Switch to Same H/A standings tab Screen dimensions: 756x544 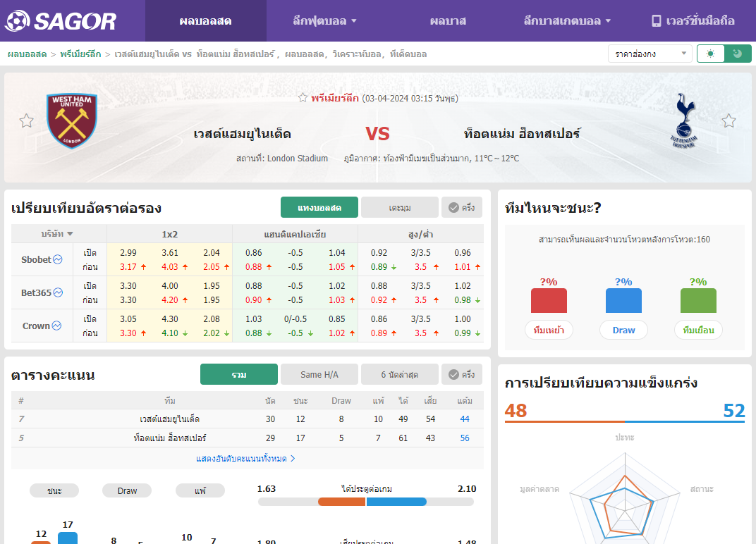[319, 374]
